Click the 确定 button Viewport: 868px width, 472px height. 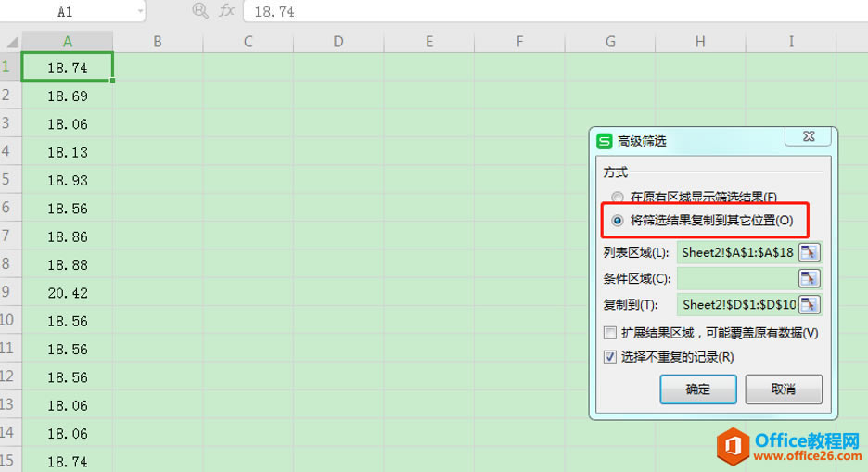(698, 389)
